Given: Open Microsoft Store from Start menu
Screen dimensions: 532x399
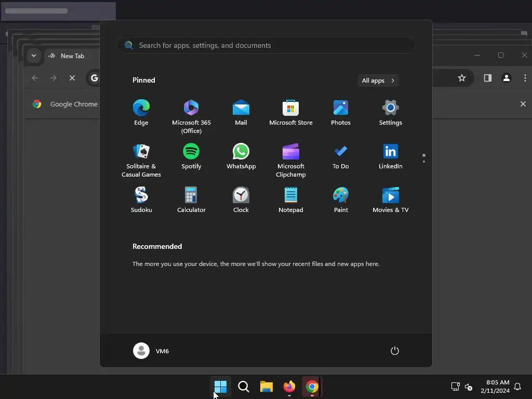Looking at the screenshot, I should [291, 113].
